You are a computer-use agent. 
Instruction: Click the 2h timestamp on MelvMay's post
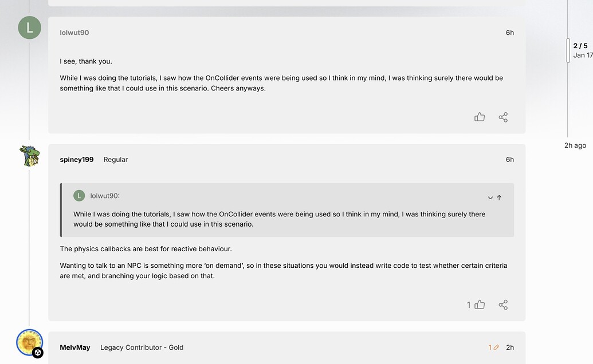(510, 347)
